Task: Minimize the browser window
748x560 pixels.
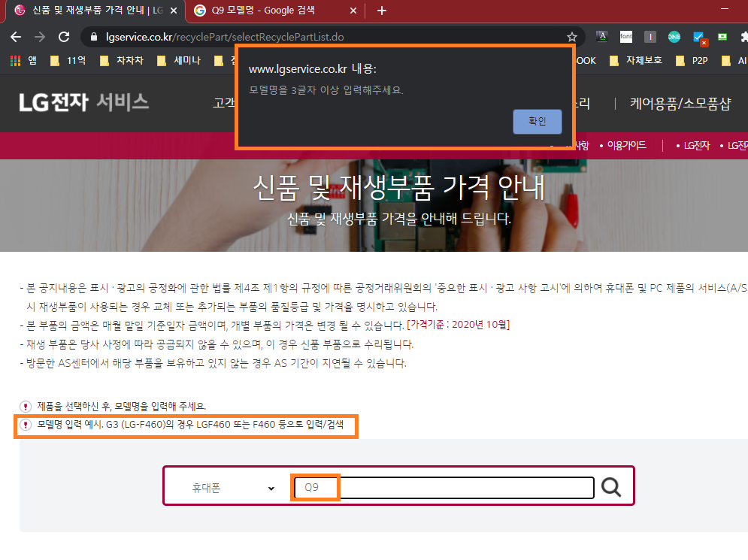Action: [725, 8]
